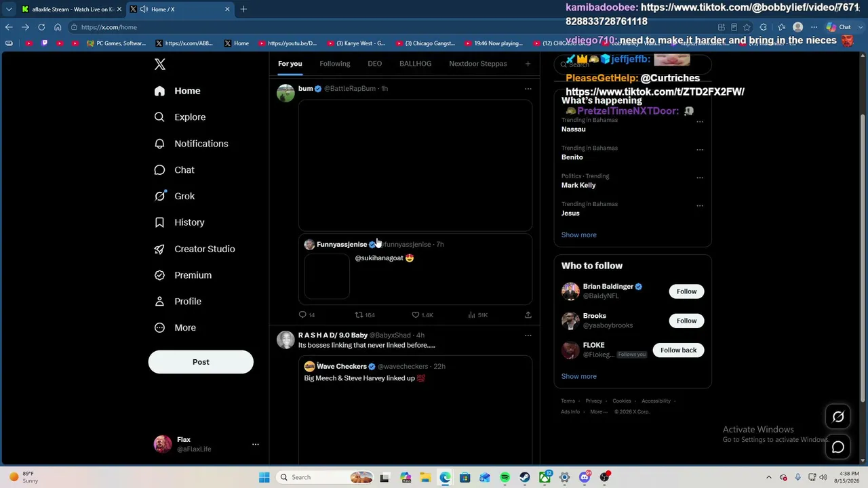Screen dimensions: 868x488
Task: Open the Windows Start menu
Action: pyautogui.click(x=264, y=477)
